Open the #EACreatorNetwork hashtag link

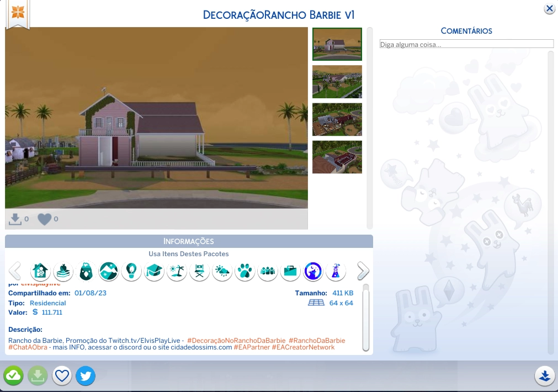[x=303, y=347]
